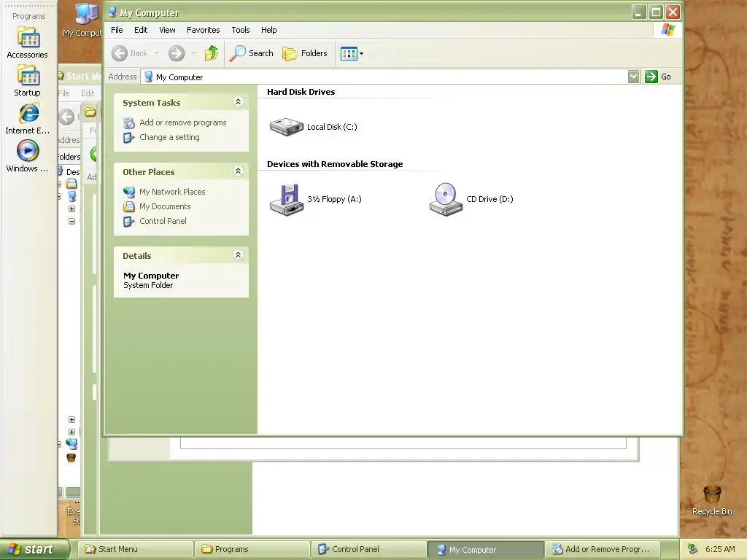The image size is (747, 560).
Task: Switch to Add or Remove Programs taskbar button
Action: point(602,549)
